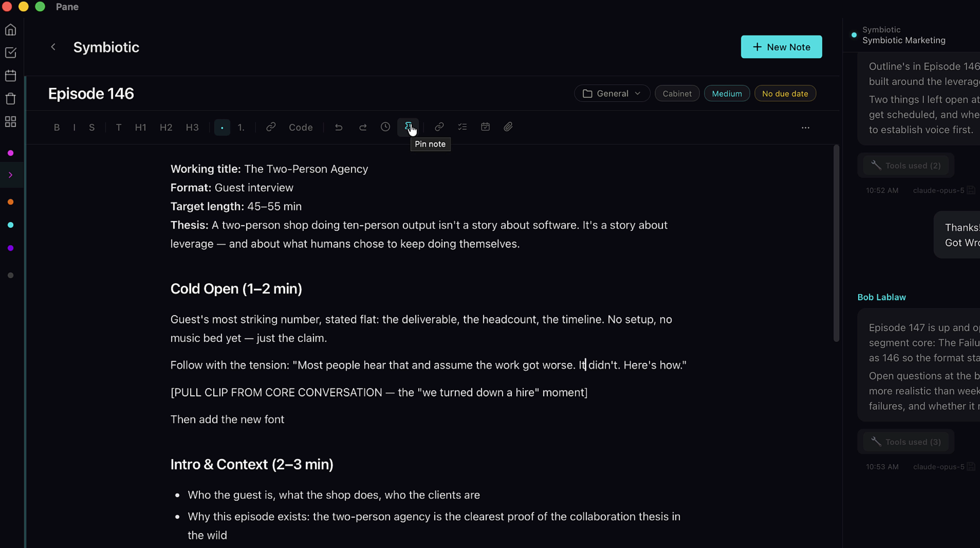Undo the last edit in the toolbar

click(x=339, y=127)
